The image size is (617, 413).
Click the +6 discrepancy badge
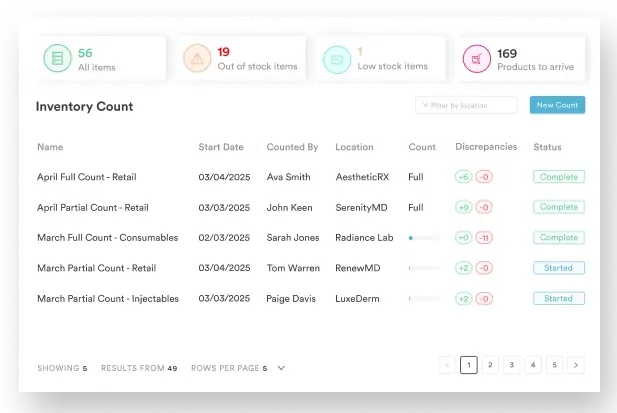(464, 177)
